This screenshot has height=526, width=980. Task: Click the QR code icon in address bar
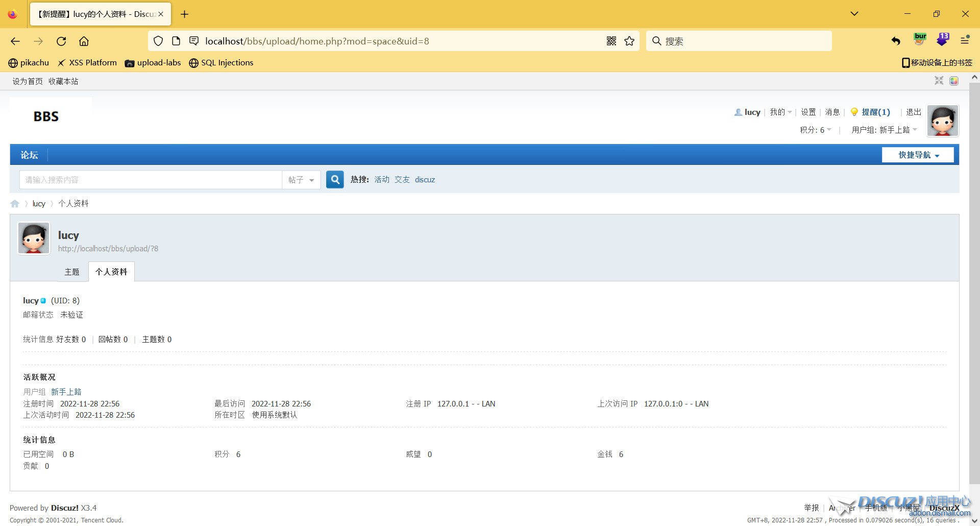point(611,41)
